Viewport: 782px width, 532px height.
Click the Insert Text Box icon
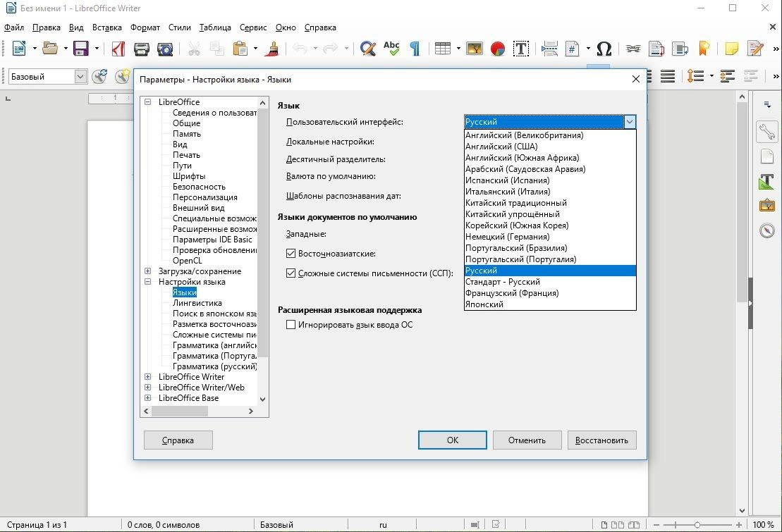point(521,49)
